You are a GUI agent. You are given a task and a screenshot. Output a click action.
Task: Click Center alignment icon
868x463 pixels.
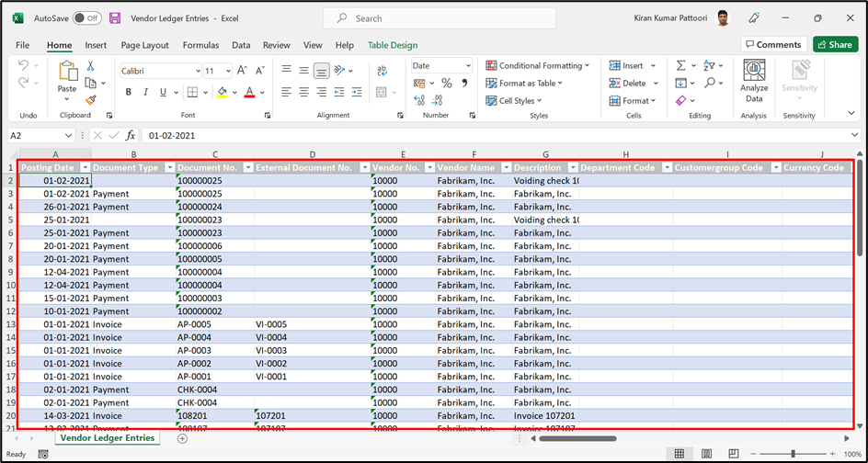304,92
